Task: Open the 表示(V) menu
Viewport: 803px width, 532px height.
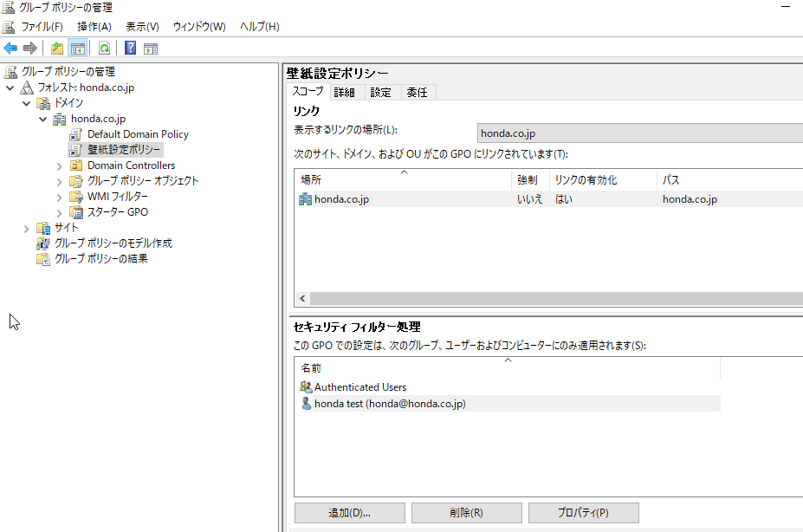Action: tap(142, 27)
